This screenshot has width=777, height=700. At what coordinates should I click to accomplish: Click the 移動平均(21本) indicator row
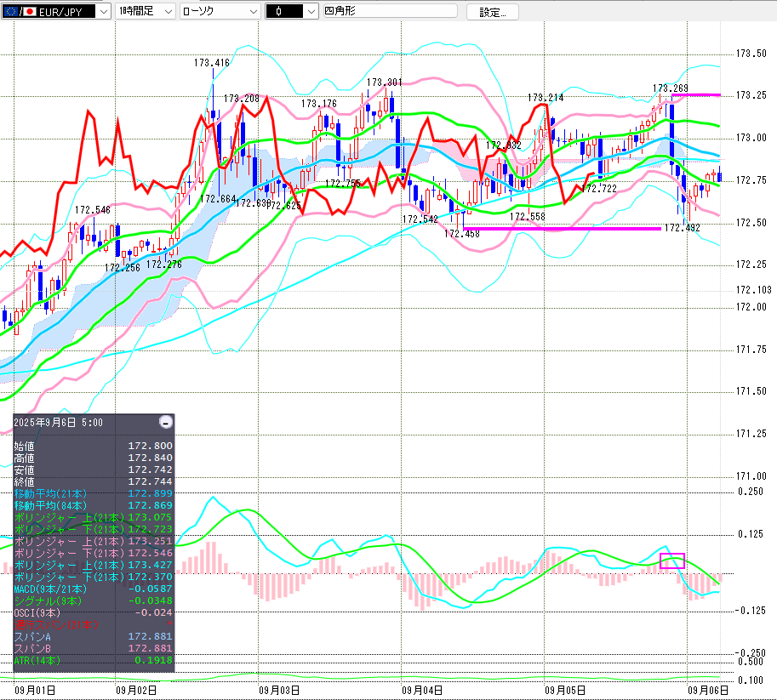click(x=93, y=493)
